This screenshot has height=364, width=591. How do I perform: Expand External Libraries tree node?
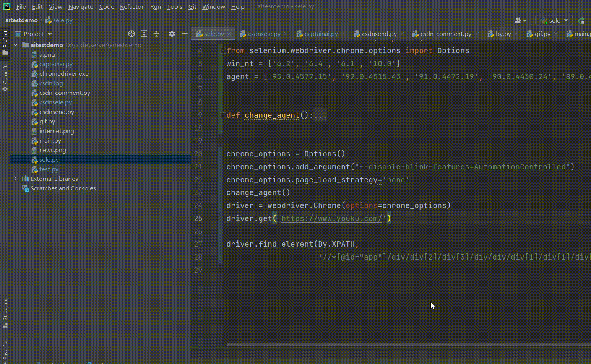coord(15,179)
